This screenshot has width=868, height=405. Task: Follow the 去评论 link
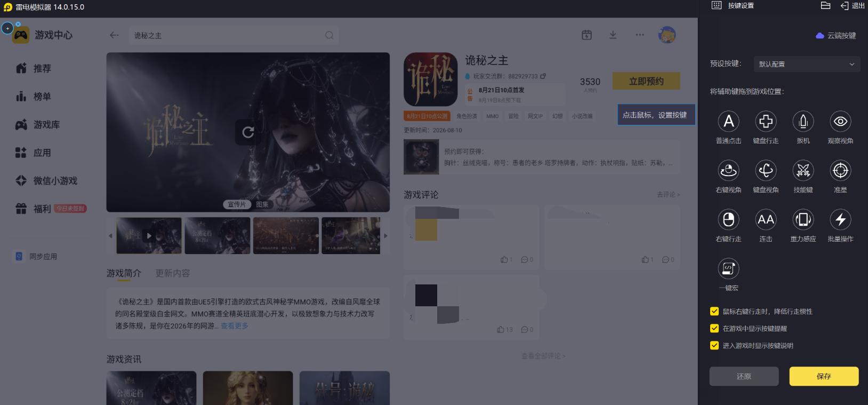[669, 195]
